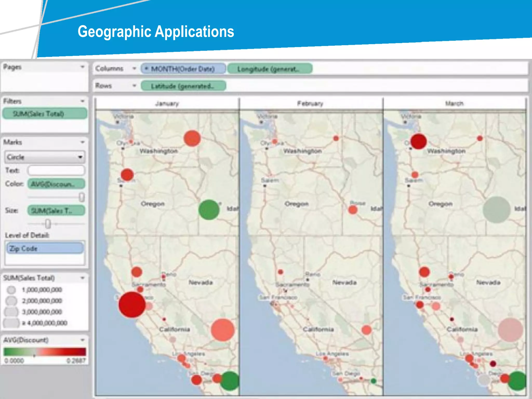Select the January column header
The width and height of the screenshot is (532, 399).
[167, 103]
